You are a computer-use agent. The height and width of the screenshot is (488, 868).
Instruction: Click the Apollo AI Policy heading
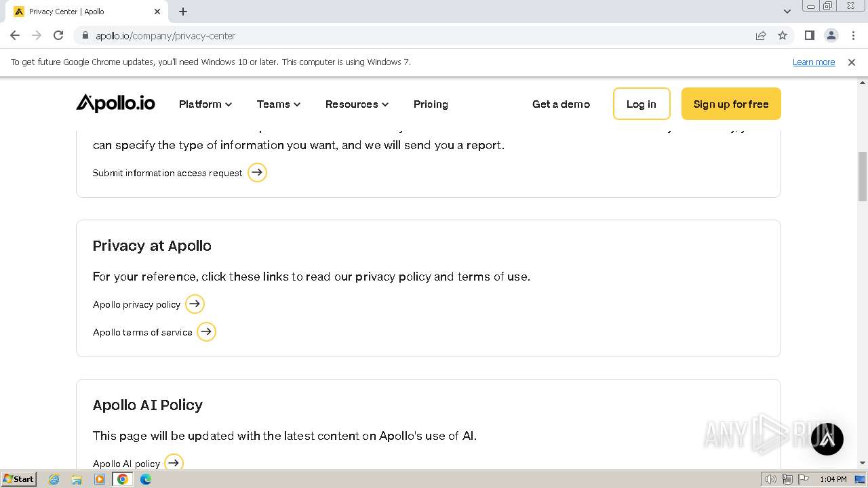(x=148, y=405)
